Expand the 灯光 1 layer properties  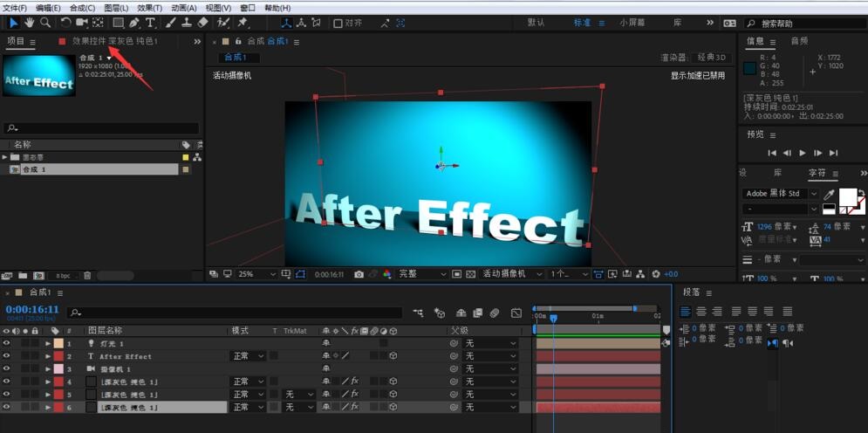coord(48,343)
